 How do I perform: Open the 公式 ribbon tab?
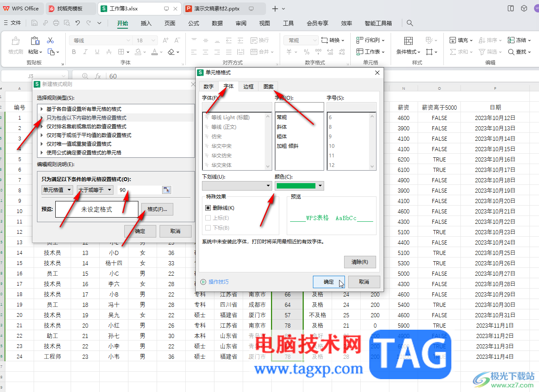pos(194,23)
